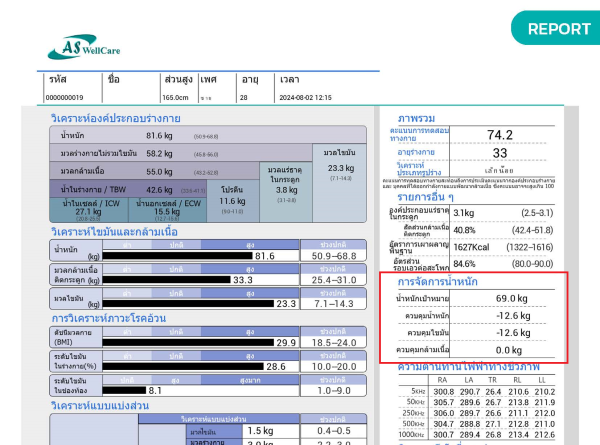Click the AS WellCare logo

point(90,48)
